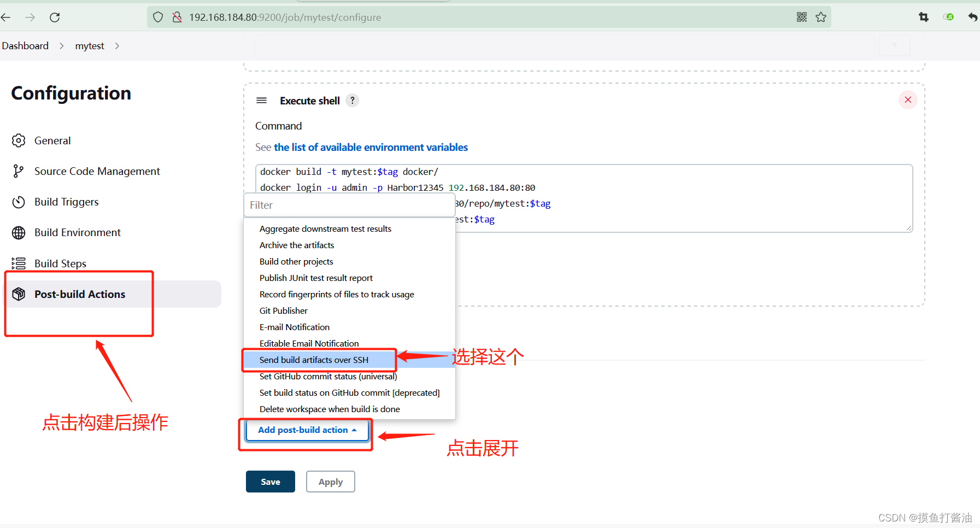Open Build Triggers section

pyautogui.click(x=67, y=202)
